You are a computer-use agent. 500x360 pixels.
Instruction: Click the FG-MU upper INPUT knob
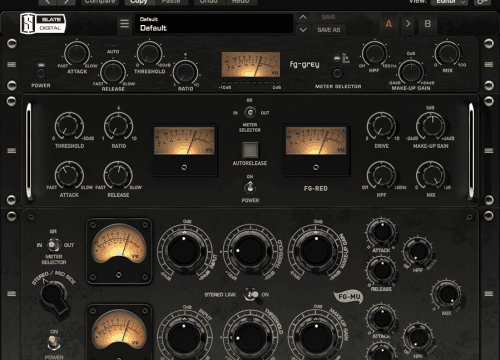coord(184,251)
